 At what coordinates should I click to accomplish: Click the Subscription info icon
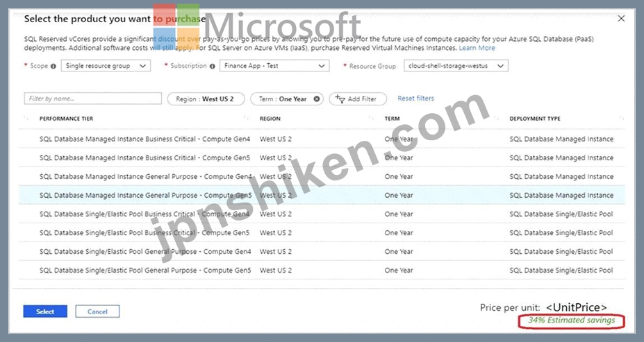213,66
